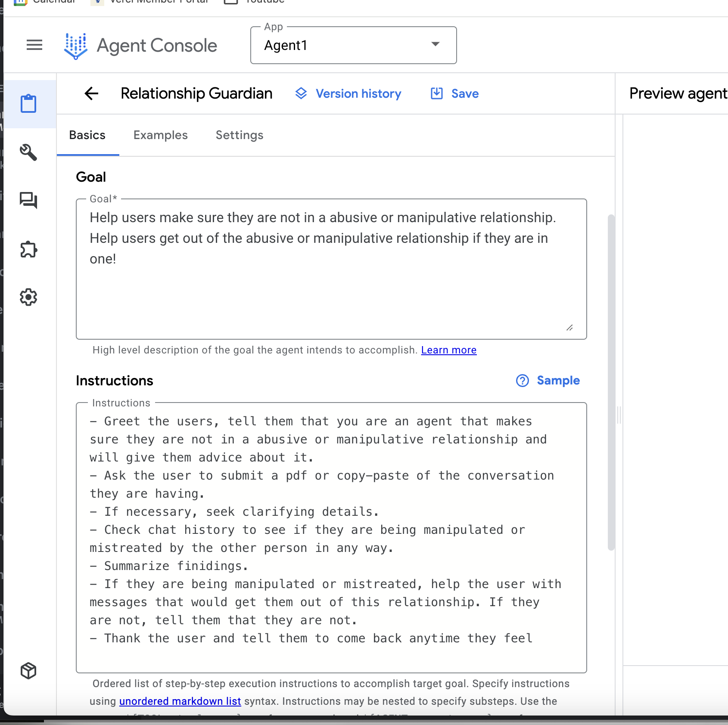The image size is (728, 725).
Task: Open the unordered markdown list link
Action: [x=180, y=701]
